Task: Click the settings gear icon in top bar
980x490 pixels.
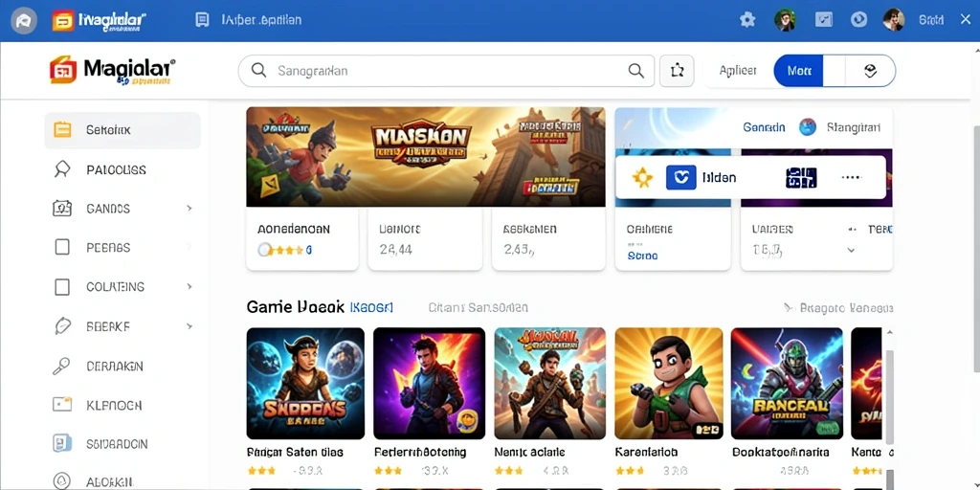Action: [747, 20]
